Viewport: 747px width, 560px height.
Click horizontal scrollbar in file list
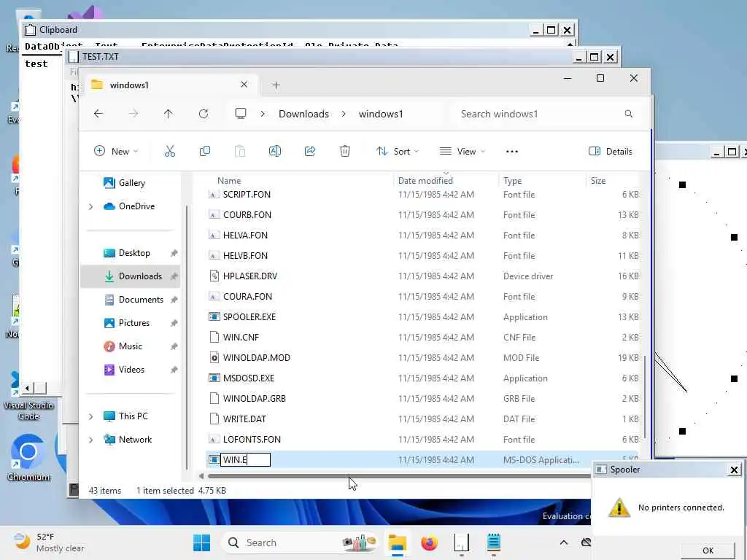point(399,475)
